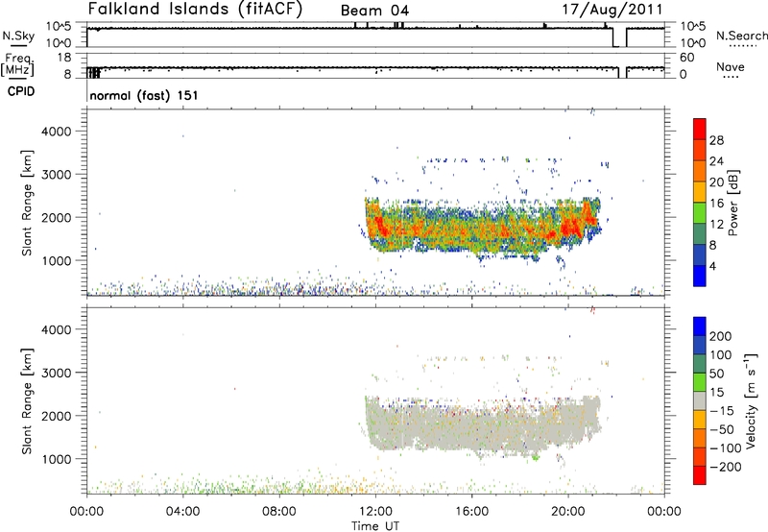Click the 04:00 time tick label
The width and height of the screenshot is (768, 532).
click(x=182, y=512)
